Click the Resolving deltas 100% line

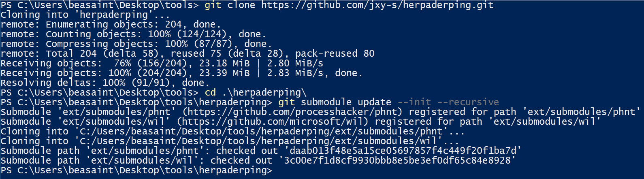[x=105, y=83]
